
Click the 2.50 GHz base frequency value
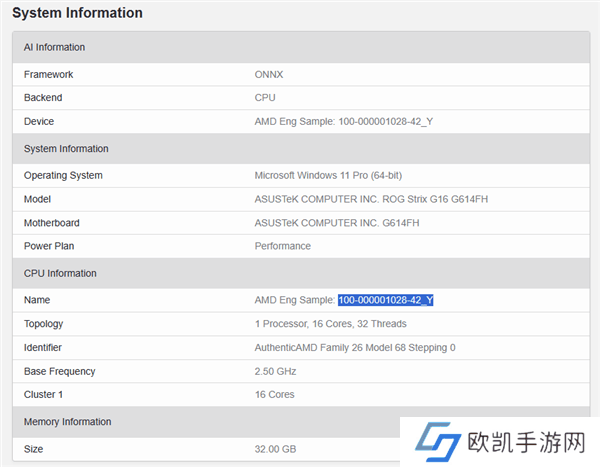pyautogui.click(x=275, y=371)
